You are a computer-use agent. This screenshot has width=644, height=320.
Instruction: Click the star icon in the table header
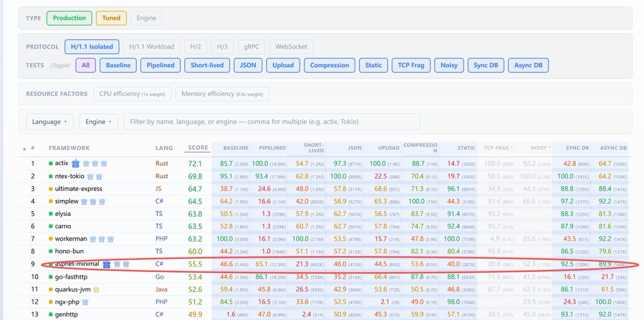(24, 149)
